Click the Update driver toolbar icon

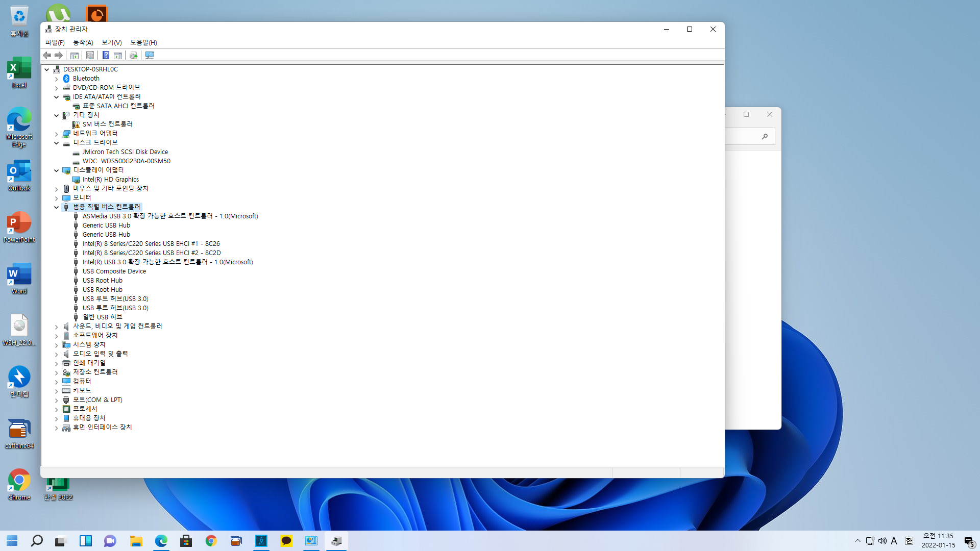point(134,55)
